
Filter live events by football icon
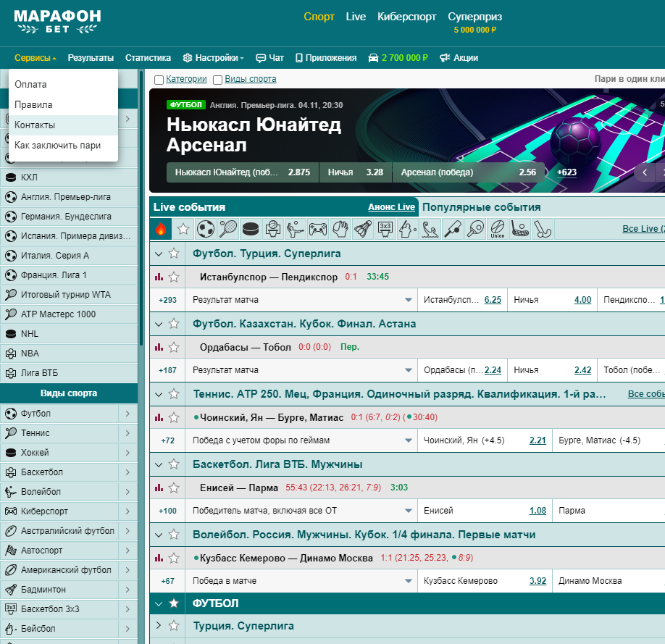pos(206,229)
